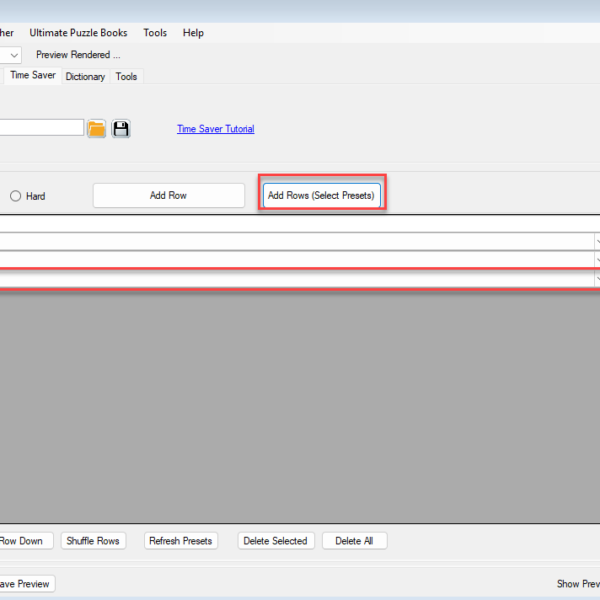Open the second row's dropdown arrow
The height and width of the screenshot is (600, 600).
596,260
